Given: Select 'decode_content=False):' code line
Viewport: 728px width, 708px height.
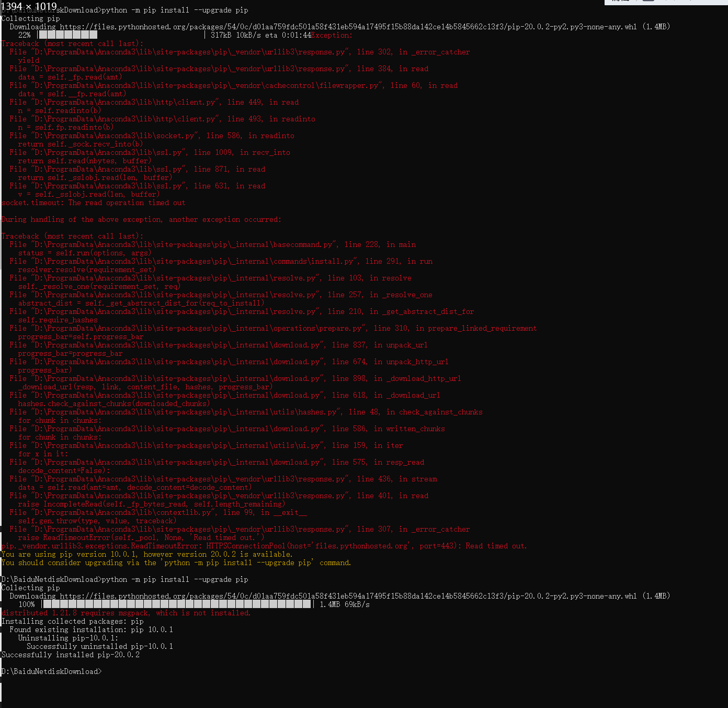Looking at the screenshot, I should (64, 470).
